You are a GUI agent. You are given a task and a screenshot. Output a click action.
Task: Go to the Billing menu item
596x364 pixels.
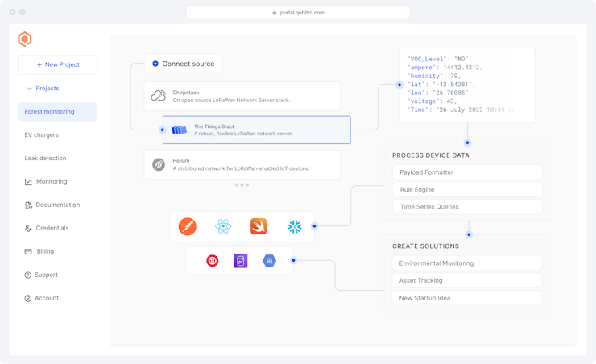coord(45,251)
